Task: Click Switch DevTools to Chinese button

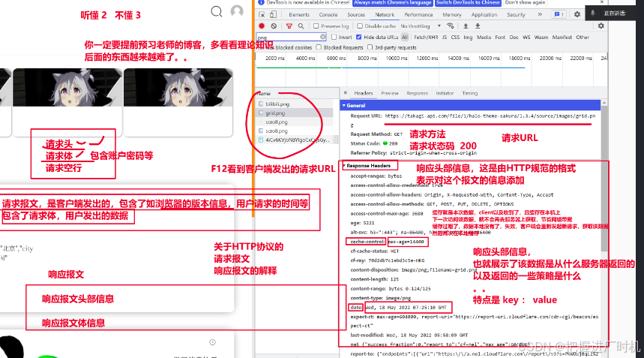Action: pos(469,2)
